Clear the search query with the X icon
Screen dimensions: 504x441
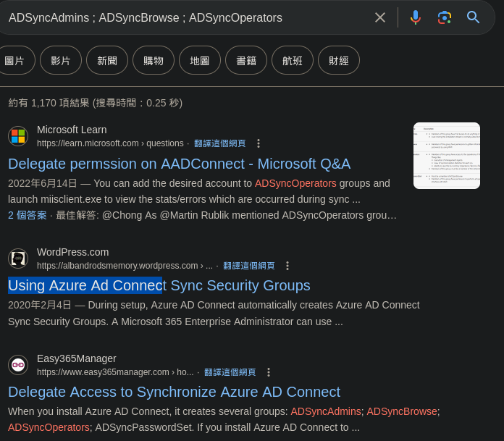click(380, 17)
